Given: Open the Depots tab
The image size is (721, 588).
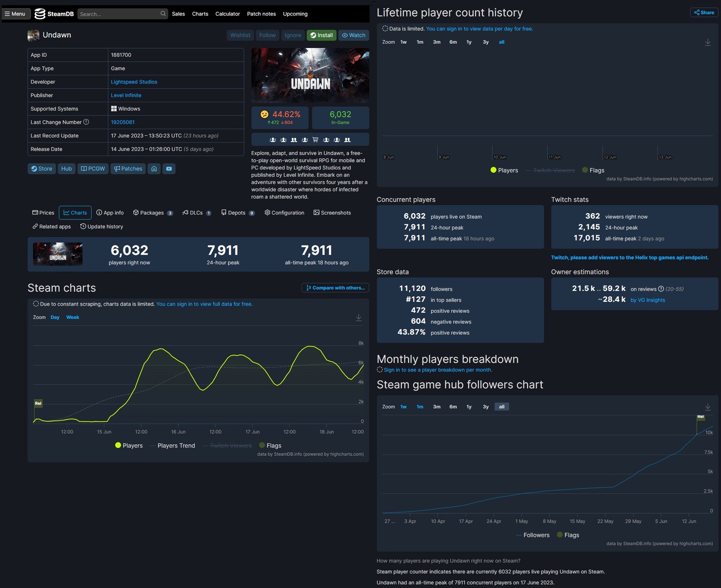Looking at the screenshot, I should tap(238, 213).
